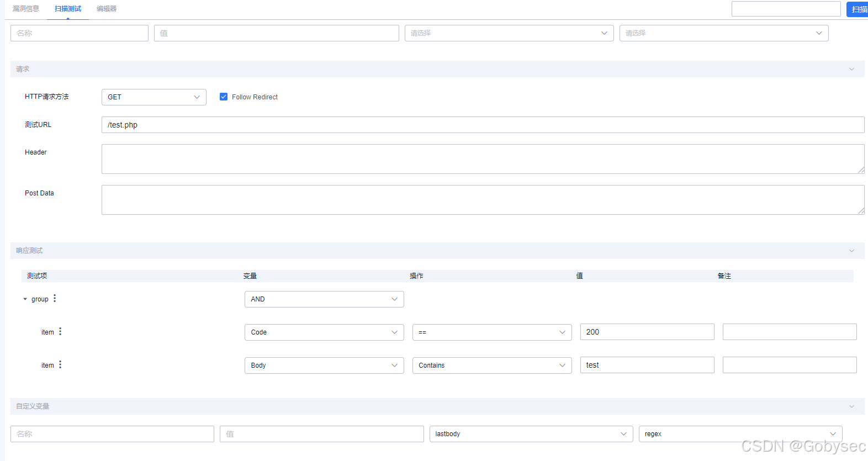868x461 pixels.
Task: Click the 测试项 column header
Action: click(37, 276)
